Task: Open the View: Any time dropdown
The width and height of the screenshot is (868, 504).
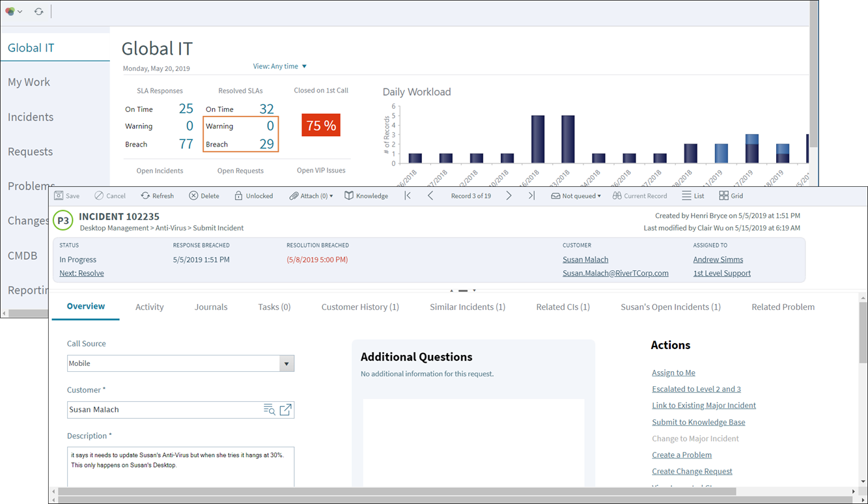Action: coord(280,66)
